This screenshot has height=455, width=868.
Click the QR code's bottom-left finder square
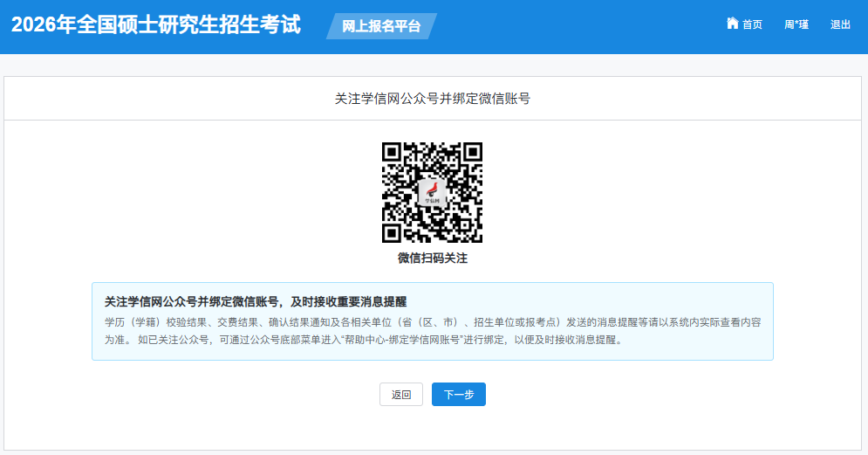[x=393, y=232]
